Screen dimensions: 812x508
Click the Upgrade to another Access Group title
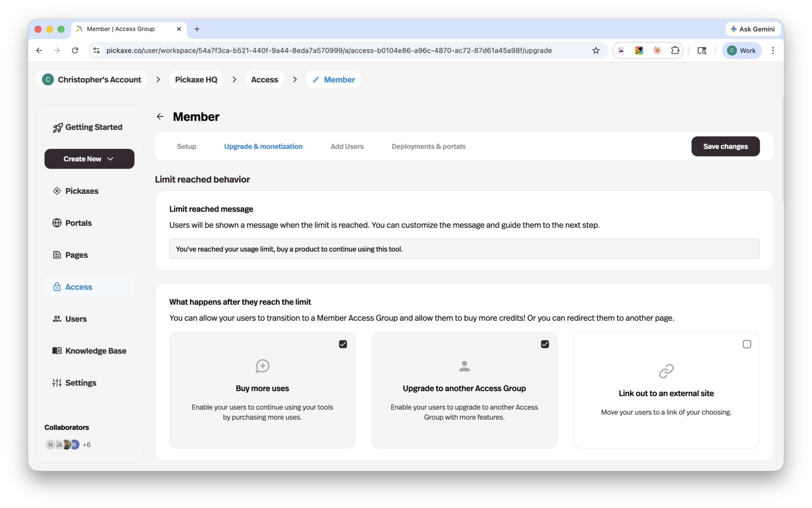pos(464,388)
